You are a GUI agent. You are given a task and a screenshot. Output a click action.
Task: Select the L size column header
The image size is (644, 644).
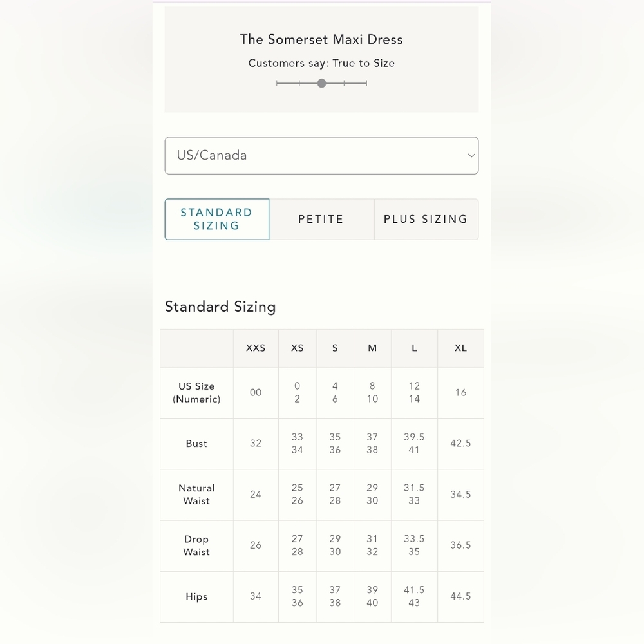(414, 348)
